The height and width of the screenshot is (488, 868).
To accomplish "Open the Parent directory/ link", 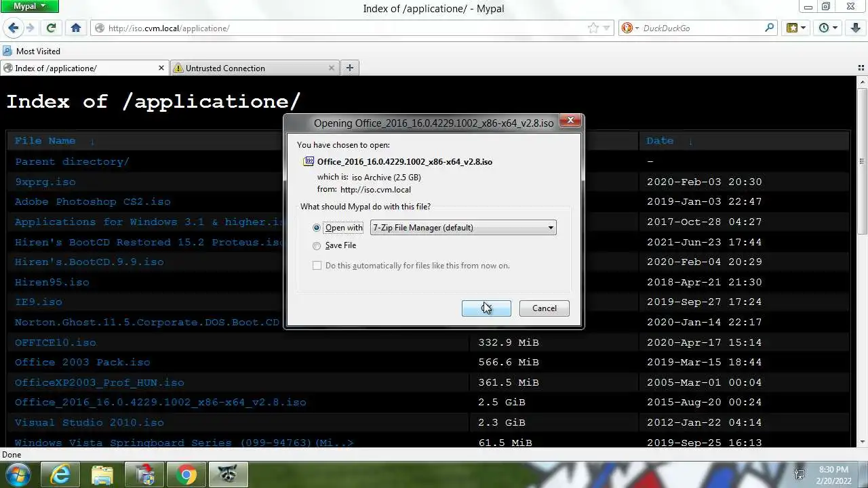I will tap(72, 161).
